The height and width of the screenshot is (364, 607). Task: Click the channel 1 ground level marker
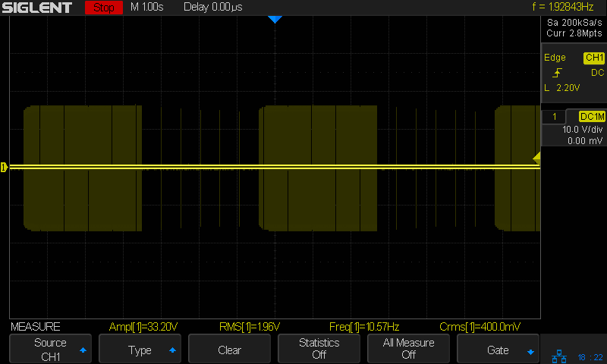[4, 167]
